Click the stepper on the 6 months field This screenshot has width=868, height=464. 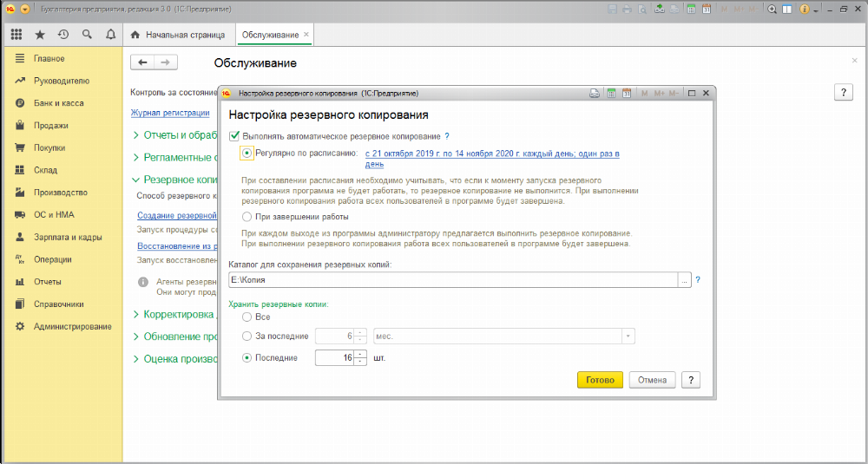(360, 337)
